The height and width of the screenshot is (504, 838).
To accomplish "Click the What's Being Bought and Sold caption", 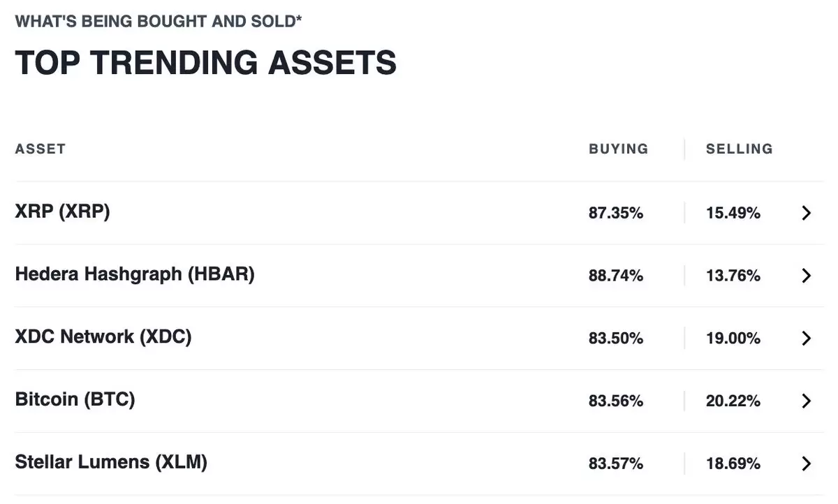I will [159, 21].
